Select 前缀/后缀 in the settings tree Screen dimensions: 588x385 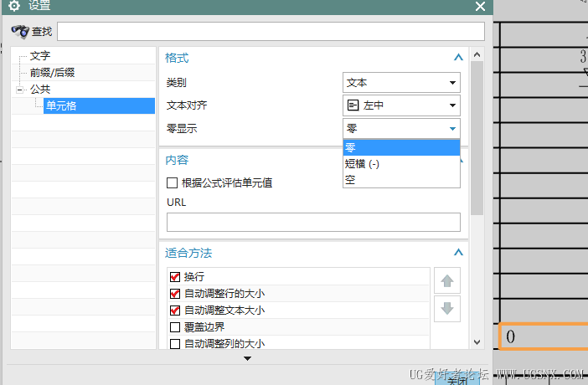pos(52,72)
